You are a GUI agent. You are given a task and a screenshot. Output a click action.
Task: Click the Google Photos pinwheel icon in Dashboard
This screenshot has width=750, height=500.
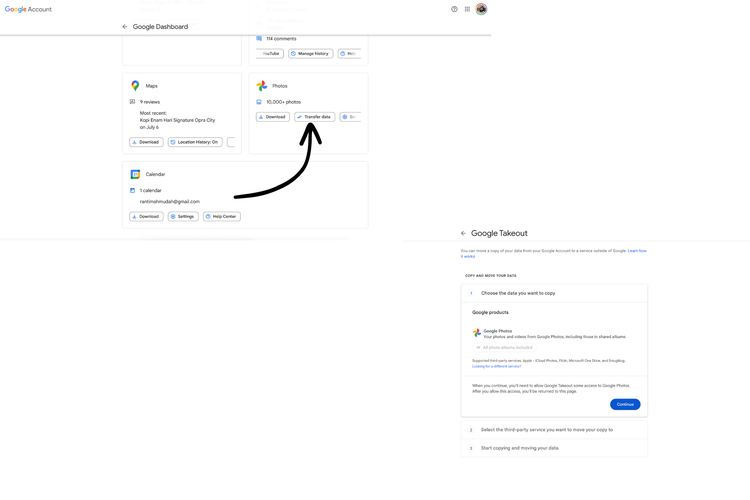click(262, 86)
